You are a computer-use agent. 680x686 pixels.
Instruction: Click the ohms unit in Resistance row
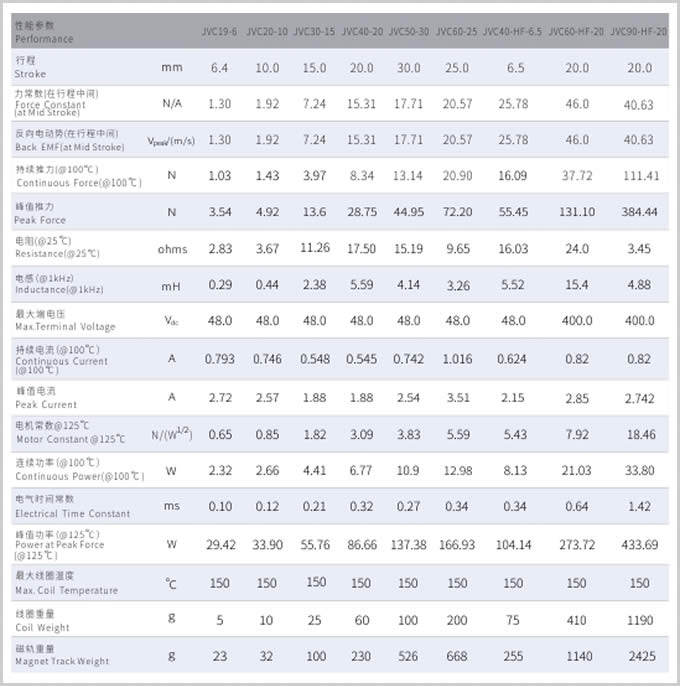tap(172, 249)
